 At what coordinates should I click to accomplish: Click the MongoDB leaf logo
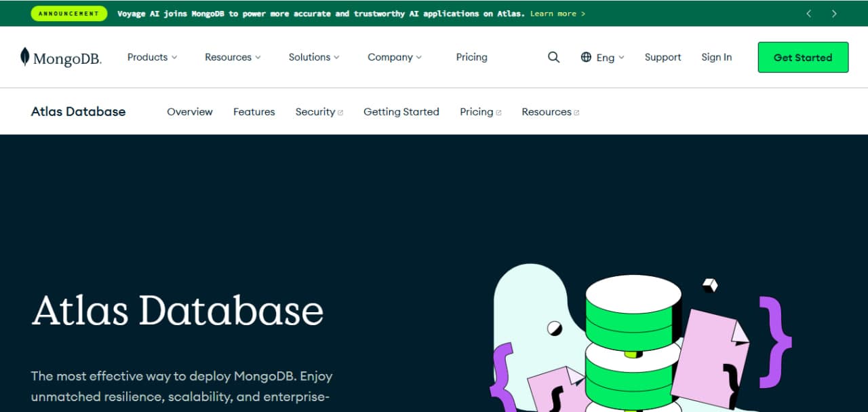25,57
